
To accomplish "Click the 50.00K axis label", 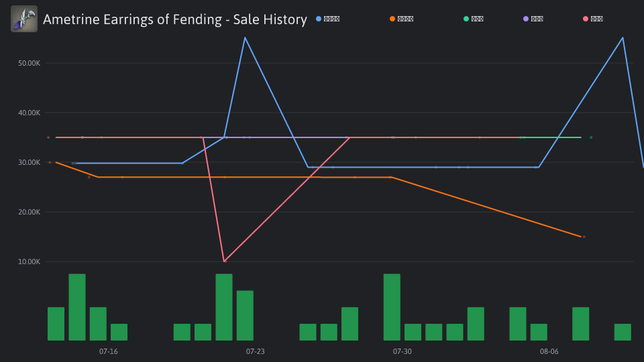I will click(x=29, y=63).
